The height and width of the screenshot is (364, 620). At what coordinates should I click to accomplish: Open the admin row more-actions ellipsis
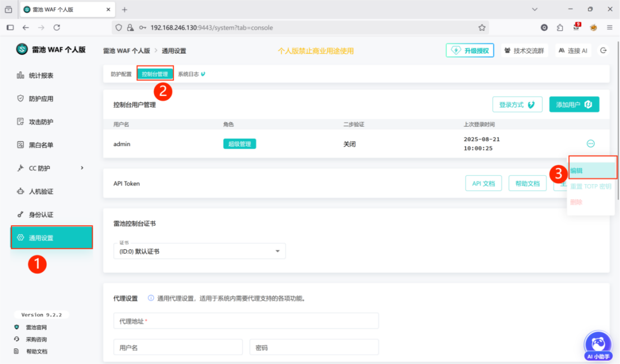coord(590,144)
